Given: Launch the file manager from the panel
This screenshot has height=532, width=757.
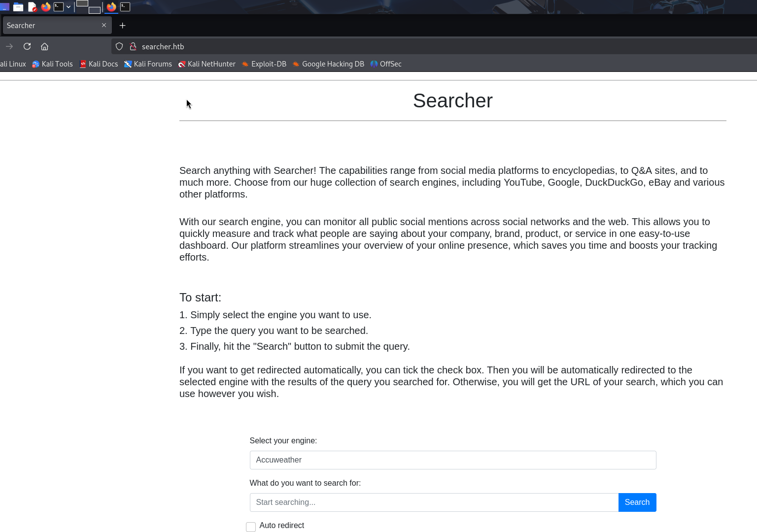Looking at the screenshot, I should (18, 7).
